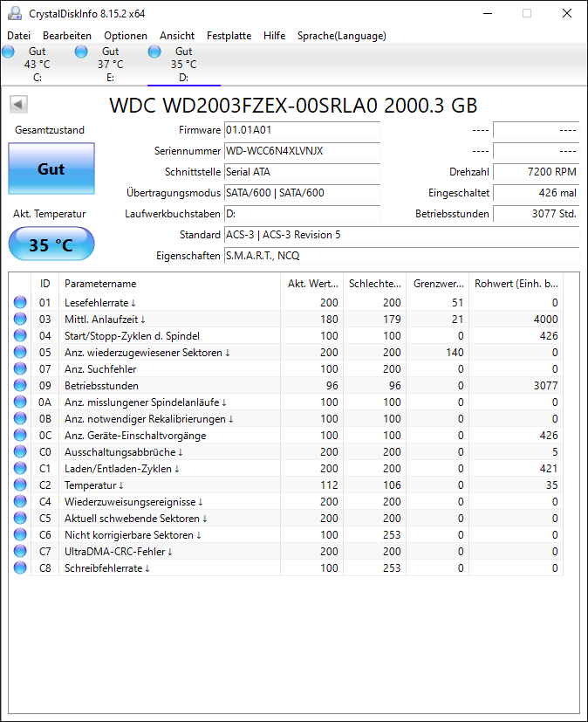This screenshot has width=588, height=722.
Task: Switch to drive C: disk tab
Action: 37,65
